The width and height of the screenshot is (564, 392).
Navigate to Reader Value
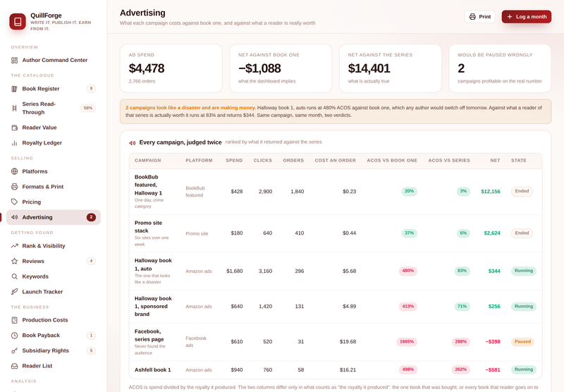point(54,128)
